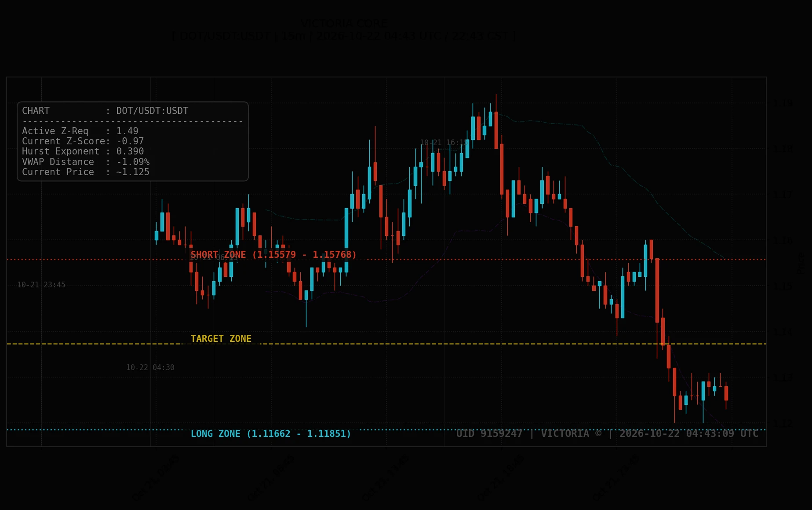The image size is (812, 510).
Task: Click the LONG ZONE price range label
Action: click(271, 434)
